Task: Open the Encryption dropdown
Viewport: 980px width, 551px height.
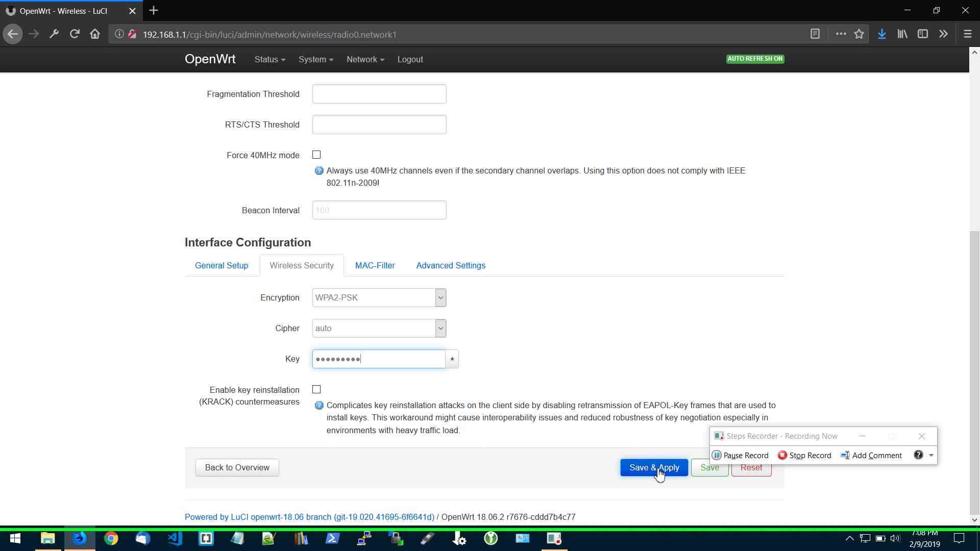Action: [x=379, y=297]
